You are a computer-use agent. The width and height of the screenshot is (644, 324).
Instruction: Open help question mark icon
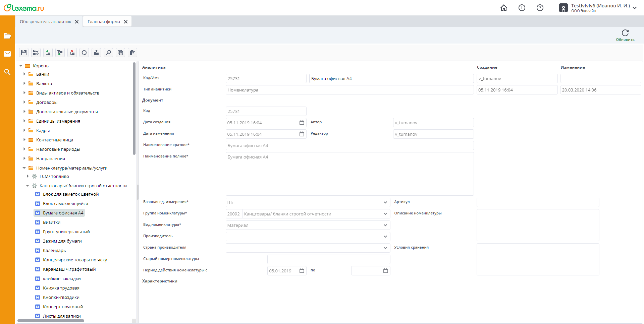[540, 8]
